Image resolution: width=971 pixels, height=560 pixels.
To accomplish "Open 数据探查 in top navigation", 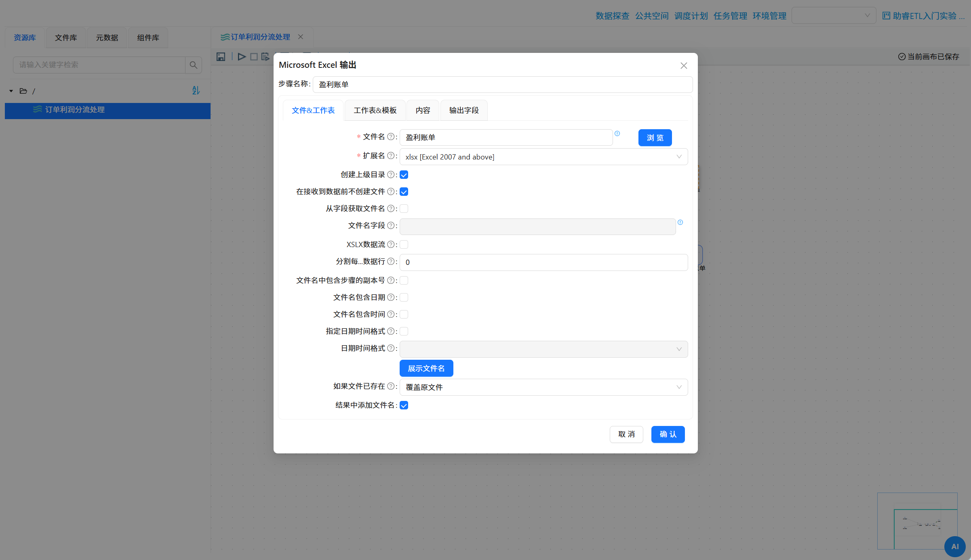I will point(613,16).
